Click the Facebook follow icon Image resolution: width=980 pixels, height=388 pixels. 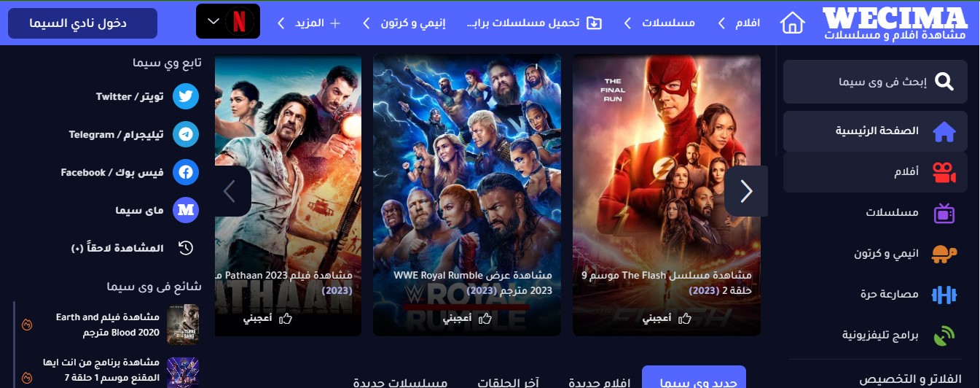pyautogui.click(x=186, y=172)
